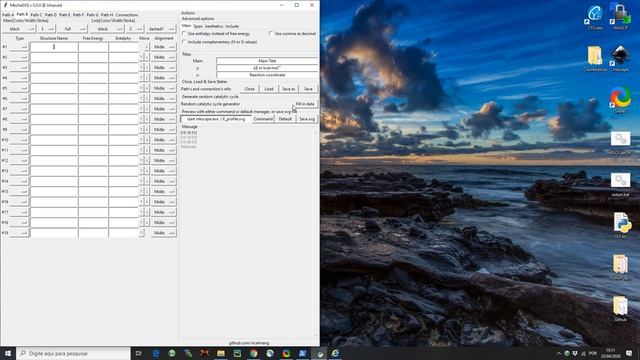Open the Python file desktop icon
This screenshot has width=640, height=360.
621,225
